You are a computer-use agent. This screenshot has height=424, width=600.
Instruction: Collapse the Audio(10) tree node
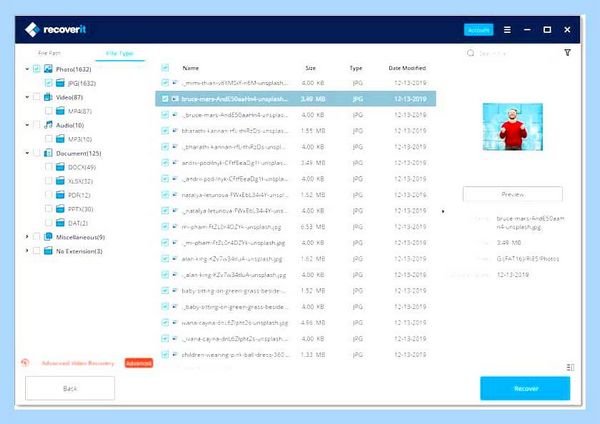coord(27,125)
